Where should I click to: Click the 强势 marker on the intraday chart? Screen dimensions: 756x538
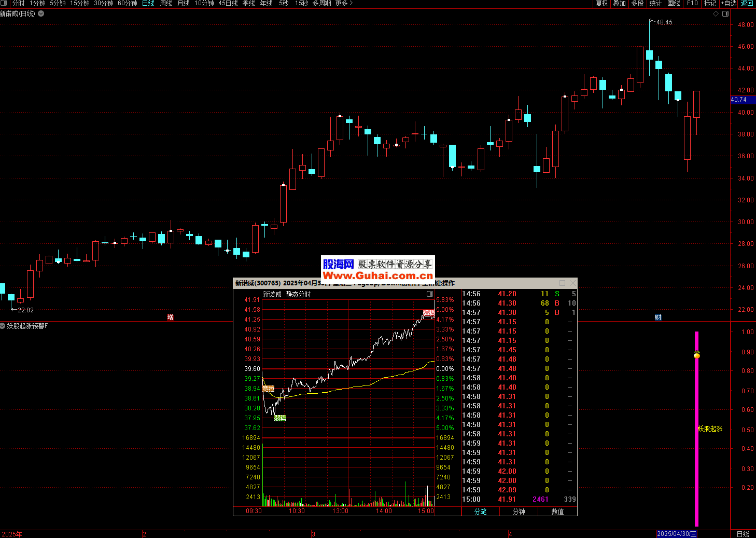click(x=428, y=313)
